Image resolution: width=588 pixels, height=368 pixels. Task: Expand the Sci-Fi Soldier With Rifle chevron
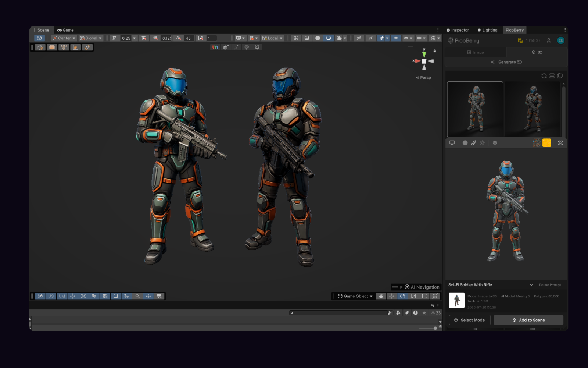(x=531, y=285)
